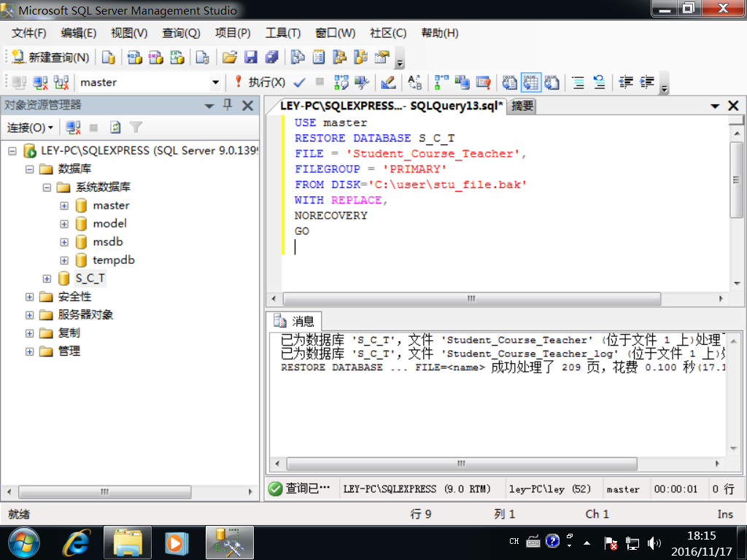Click the Database Engine Query icon
This screenshot has width=747, height=560.
[109, 58]
